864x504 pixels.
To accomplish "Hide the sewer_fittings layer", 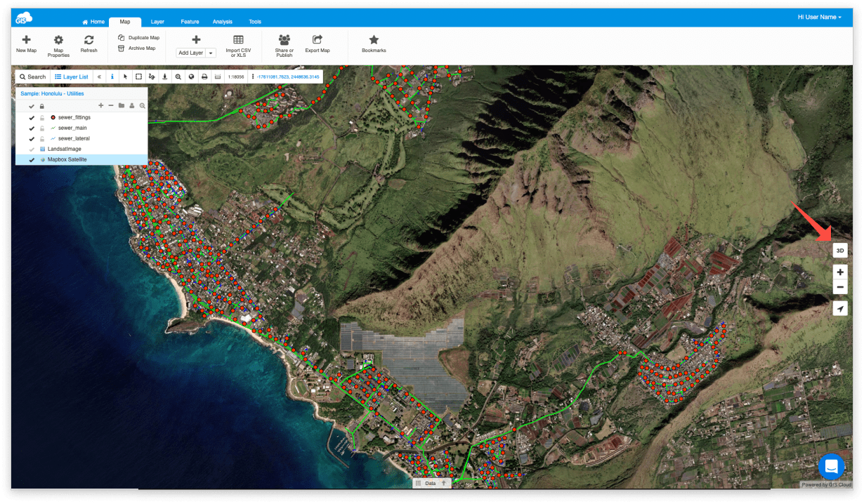I will (31, 117).
